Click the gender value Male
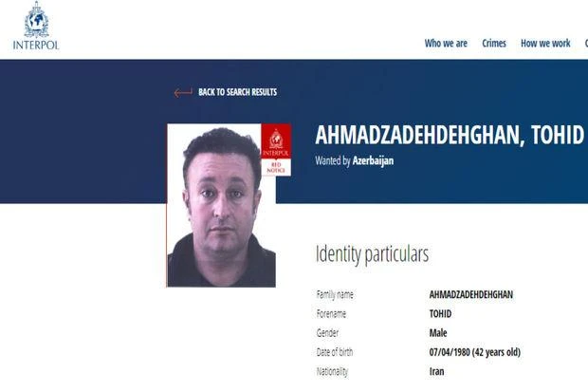Screen dimensions: 588x392 click(438, 332)
